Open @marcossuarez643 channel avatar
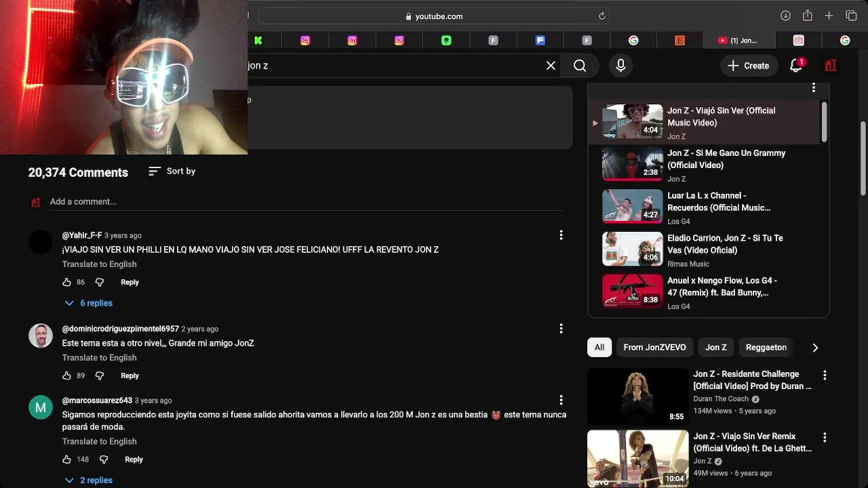Image resolution: width=868 pixels, height=488 pixels. tap(41, 407)
